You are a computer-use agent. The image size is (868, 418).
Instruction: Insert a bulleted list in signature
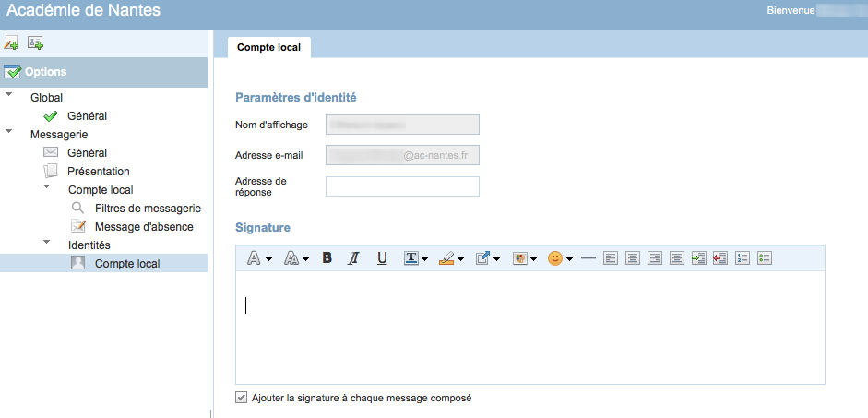[764, 258]
